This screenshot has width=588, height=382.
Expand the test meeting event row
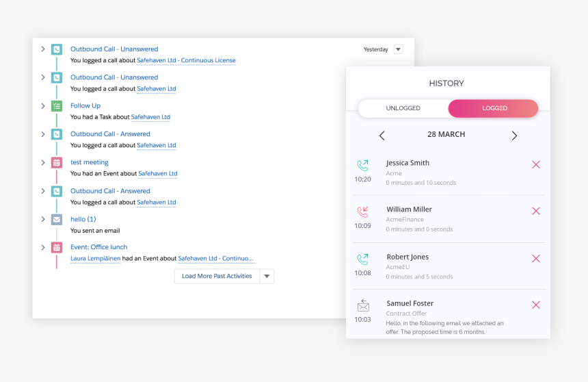[43, 162]
